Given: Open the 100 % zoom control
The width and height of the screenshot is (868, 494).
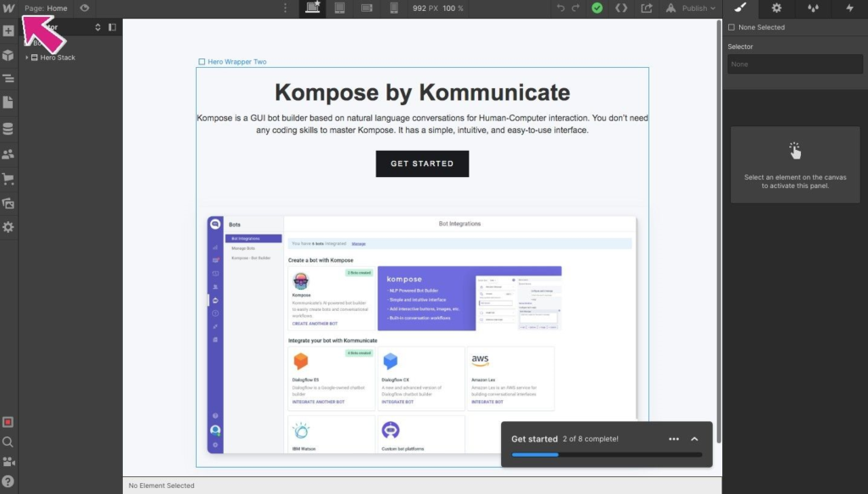Looking at the screenshot, I should click(453, 8).
